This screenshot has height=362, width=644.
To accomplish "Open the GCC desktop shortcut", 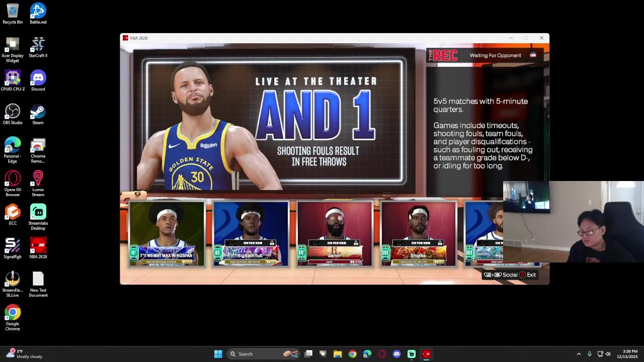I will [x=13, y=215].
